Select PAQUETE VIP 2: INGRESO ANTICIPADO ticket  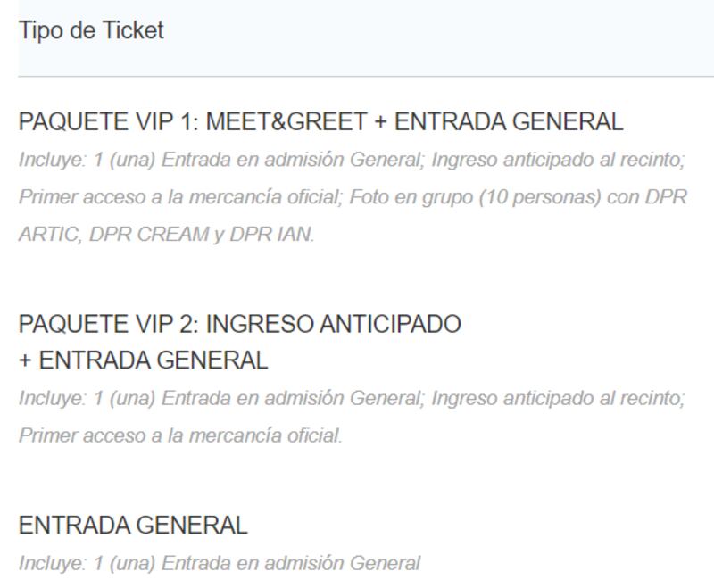(240, 324)
